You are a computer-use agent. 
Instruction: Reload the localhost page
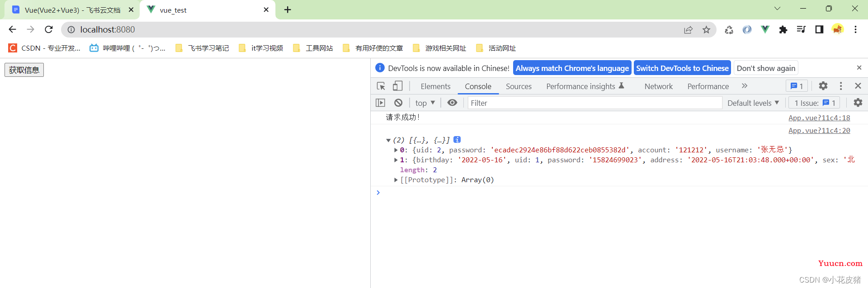(49, 29)
